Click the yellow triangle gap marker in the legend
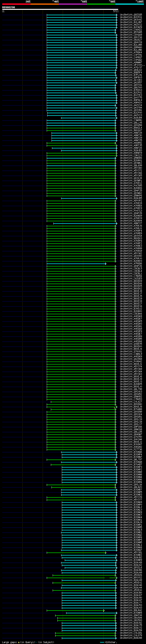146x644 pixels. tap(19, 642)
